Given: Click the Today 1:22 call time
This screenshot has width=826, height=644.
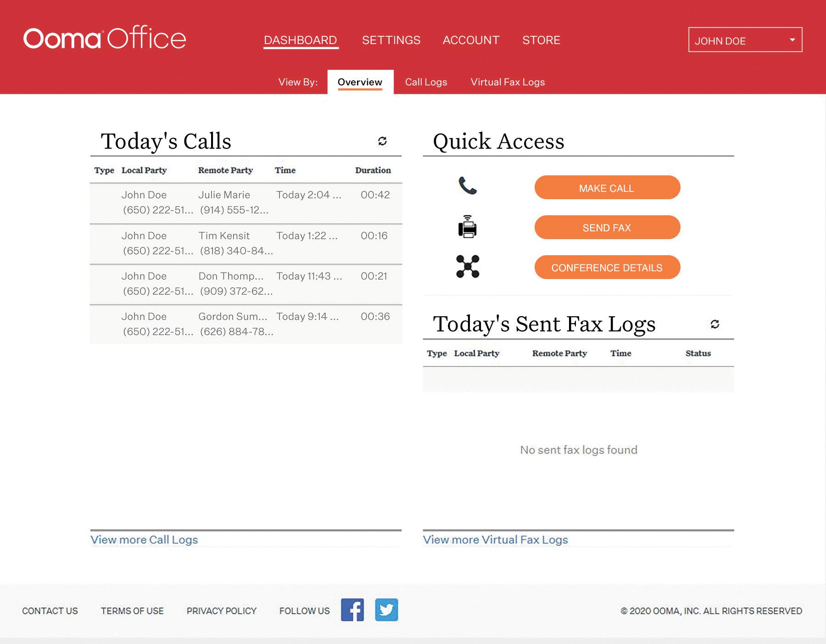Looking at the screenshot, I should [307, 236].
